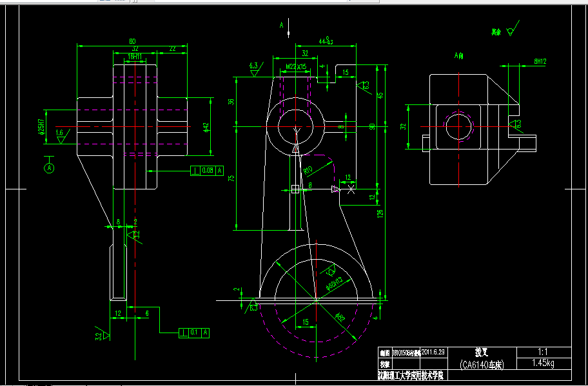Image resolution: width=588 pixels, height=386 pixels.
Task: Click the 0.08 perpendicularity tolerance frame
Action: (x=207, y=171)
